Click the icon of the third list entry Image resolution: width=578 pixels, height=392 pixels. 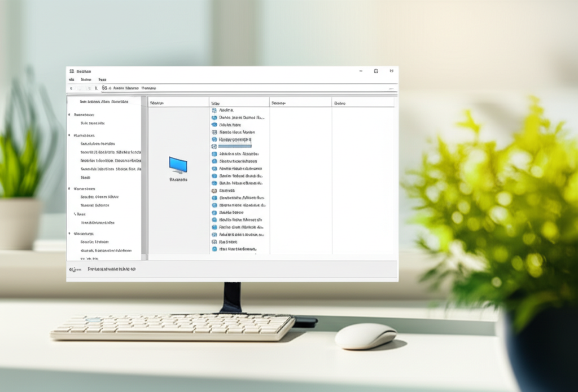coord(214,125)
